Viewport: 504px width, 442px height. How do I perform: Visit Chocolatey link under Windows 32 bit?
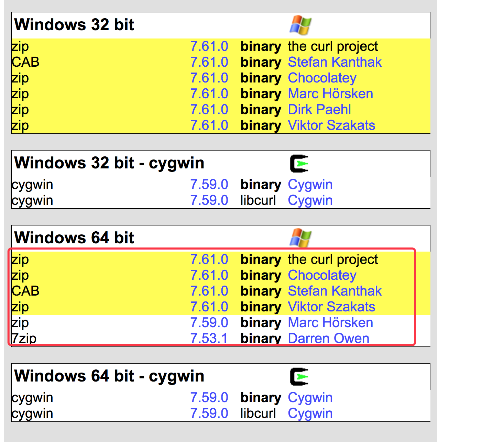coord(322,78)
